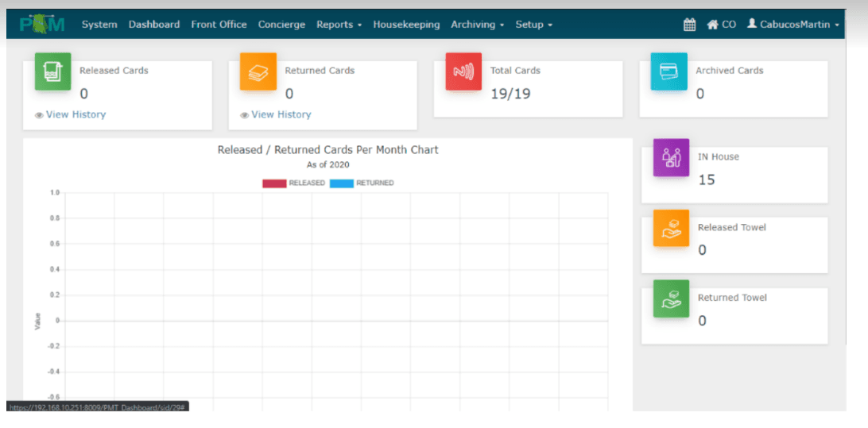Click the PAM logo in navbar

(43, 25)
